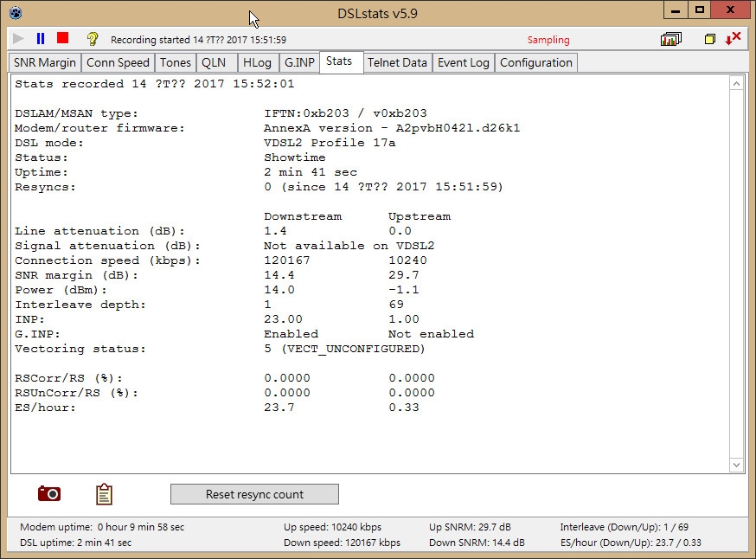
Task: Click 'Modem uptime: 0 hour 9 min 58 sec'
Action: [102, 527]
